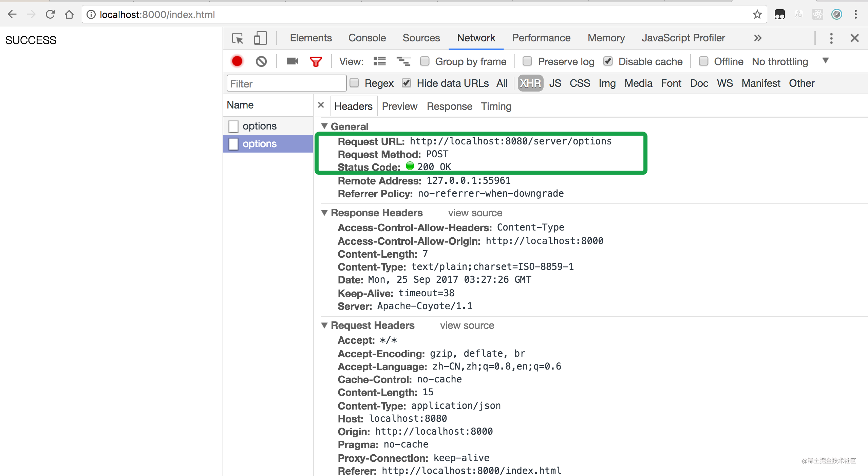Switch to the Response tab

click(x=449, y=106)
